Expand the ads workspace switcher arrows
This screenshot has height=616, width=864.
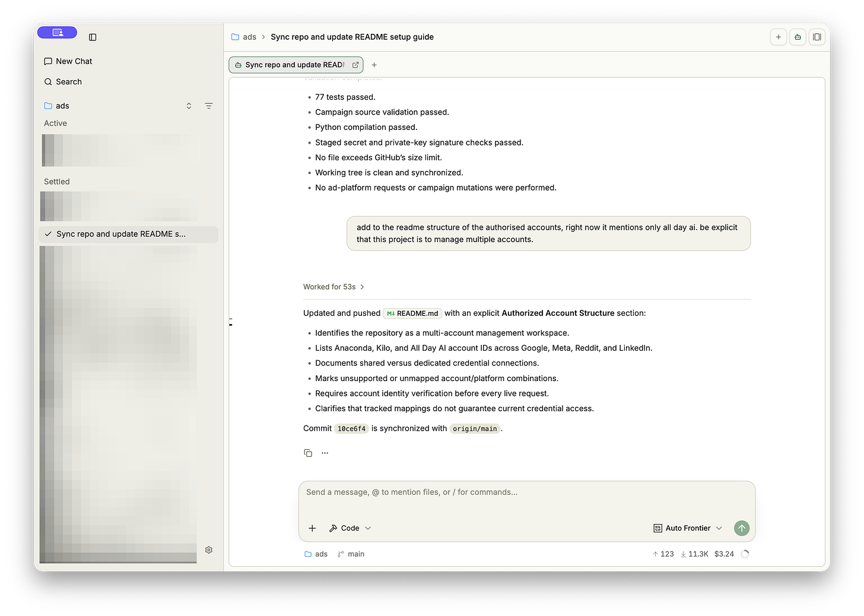pyautogui.click(x=189, y=106)
